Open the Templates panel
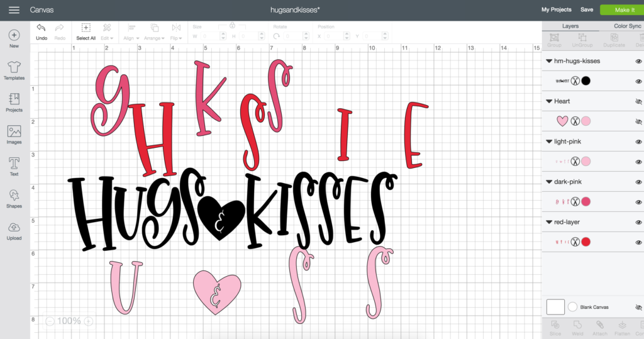Viewport: 644px width, 339px height. (14, 68)
